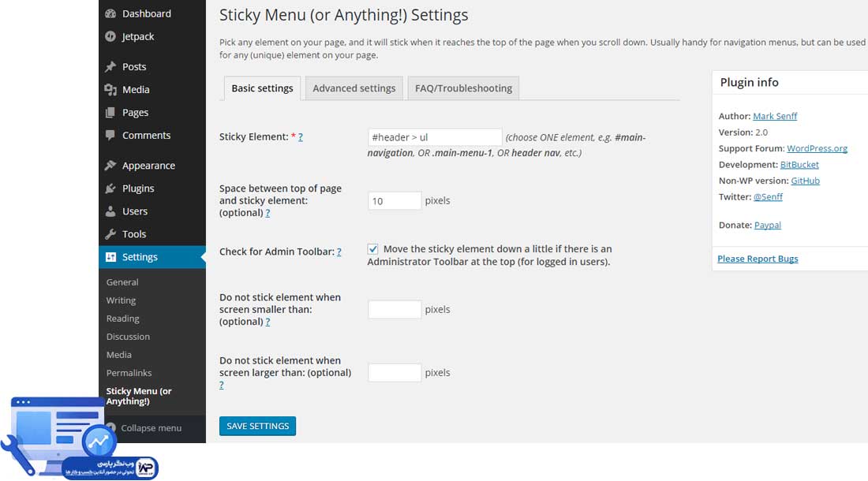
Task: Open GitHub non-WP version link
Action: (x=806, y=181)
